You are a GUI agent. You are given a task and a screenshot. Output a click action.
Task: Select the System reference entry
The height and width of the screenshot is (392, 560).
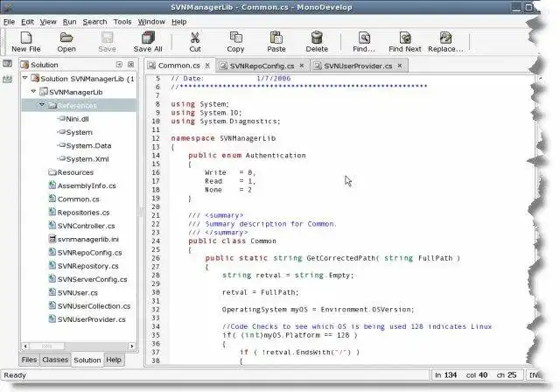point(80,132)
